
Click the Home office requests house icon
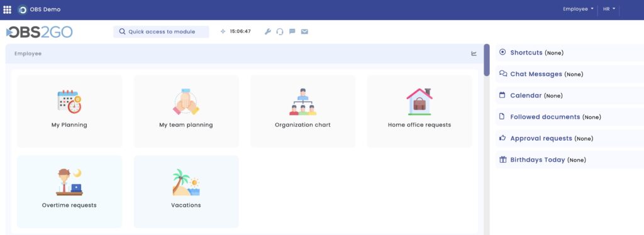click(419, 101)
